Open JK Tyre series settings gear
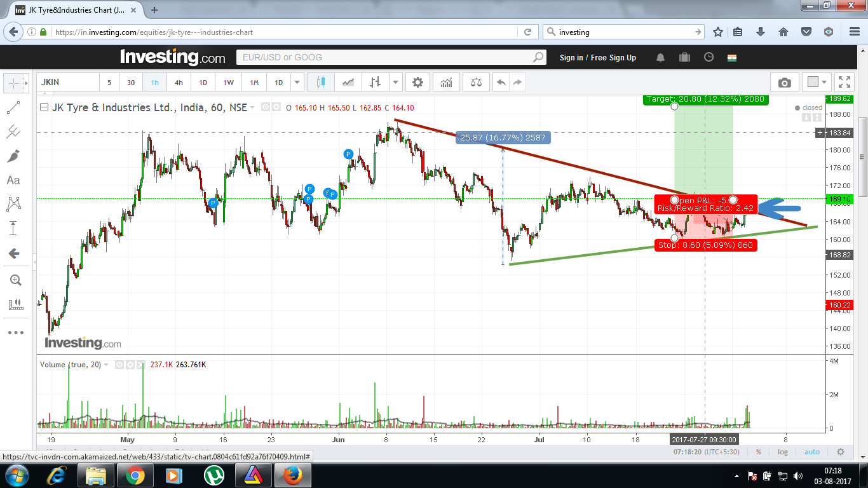 [x=276, y=107]
